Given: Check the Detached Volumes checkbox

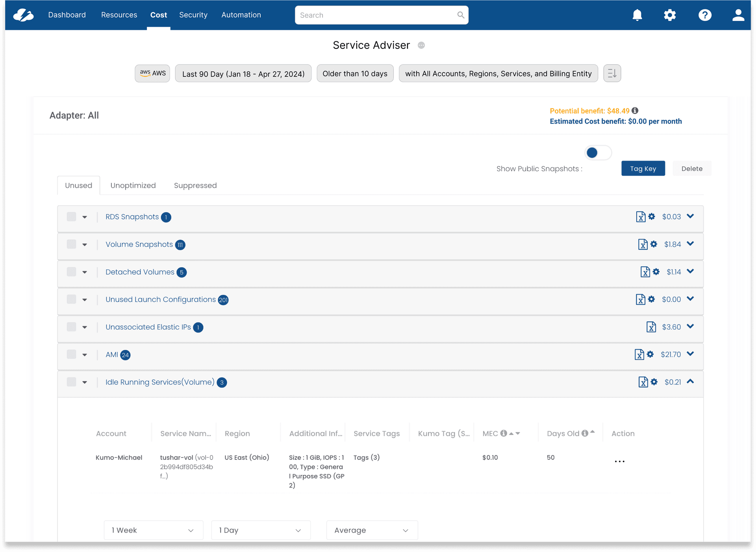Looking at the screenshot, I should pos(71,272).
